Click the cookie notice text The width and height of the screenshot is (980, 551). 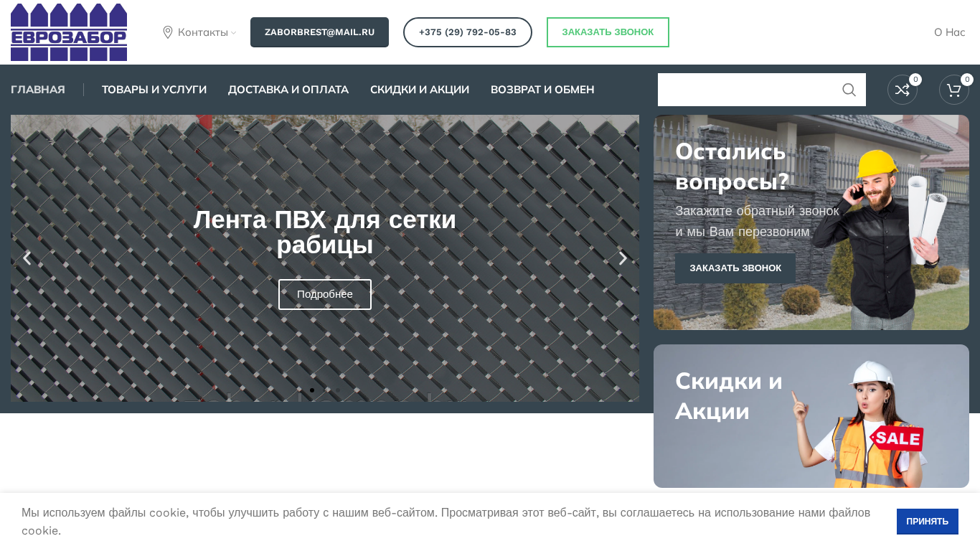click(x=446, y=522)
